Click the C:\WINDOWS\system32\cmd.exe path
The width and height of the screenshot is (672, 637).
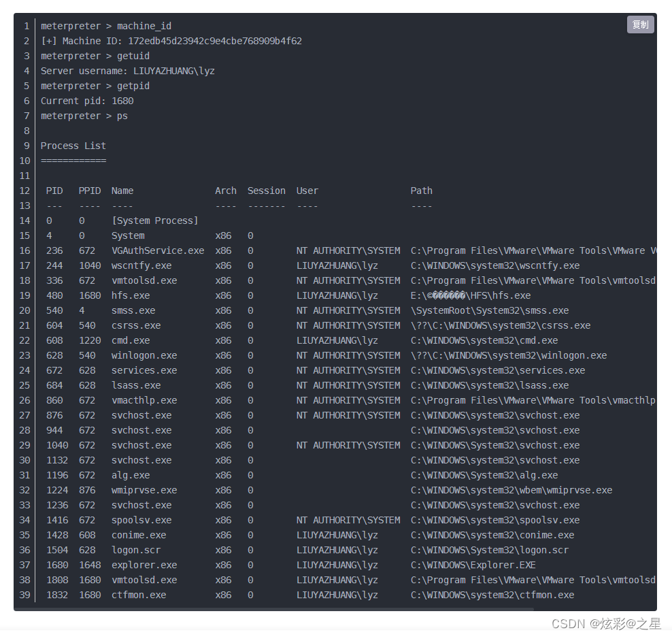[484, 340]
